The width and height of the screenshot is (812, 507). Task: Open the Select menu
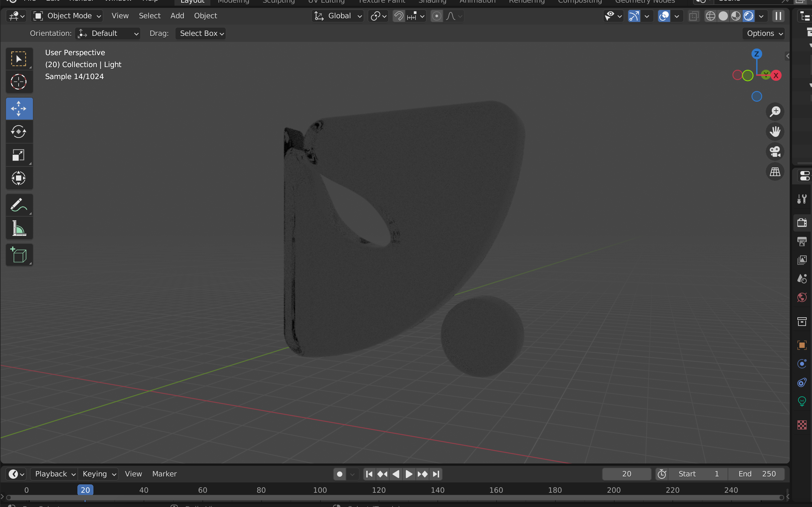pos(150,15)
